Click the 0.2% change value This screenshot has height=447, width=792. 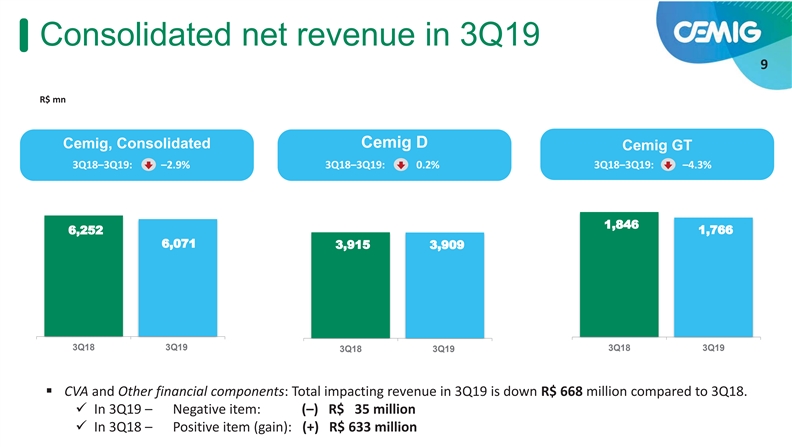point(428,165)
